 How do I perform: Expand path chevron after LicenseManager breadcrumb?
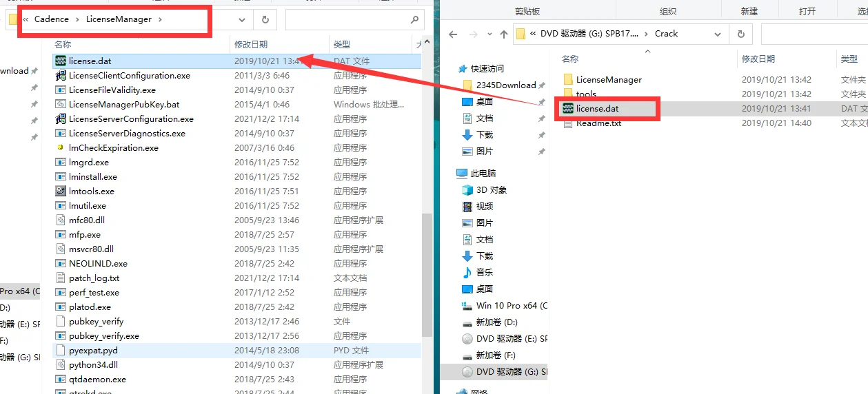(161, 19)
